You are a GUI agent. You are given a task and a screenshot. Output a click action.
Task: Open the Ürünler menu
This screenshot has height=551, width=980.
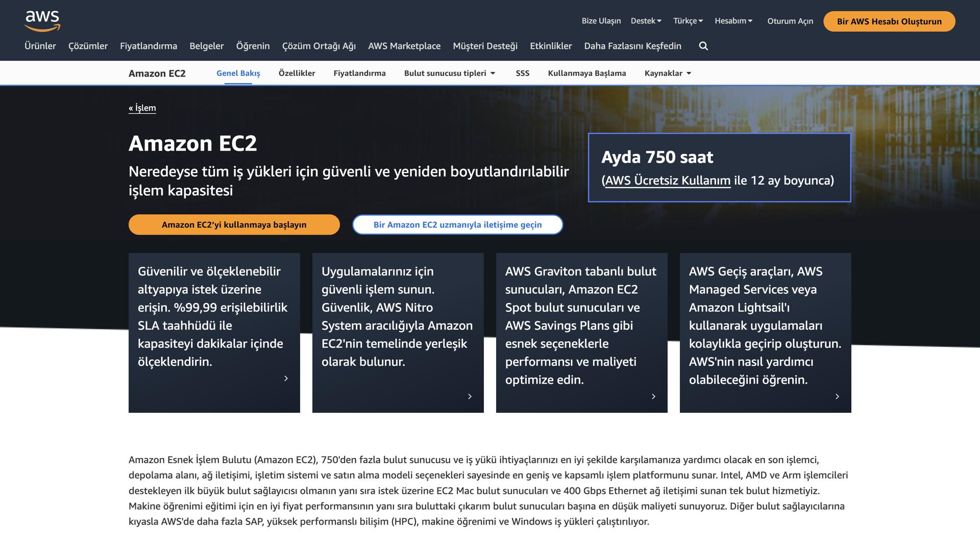pos(40,46)
